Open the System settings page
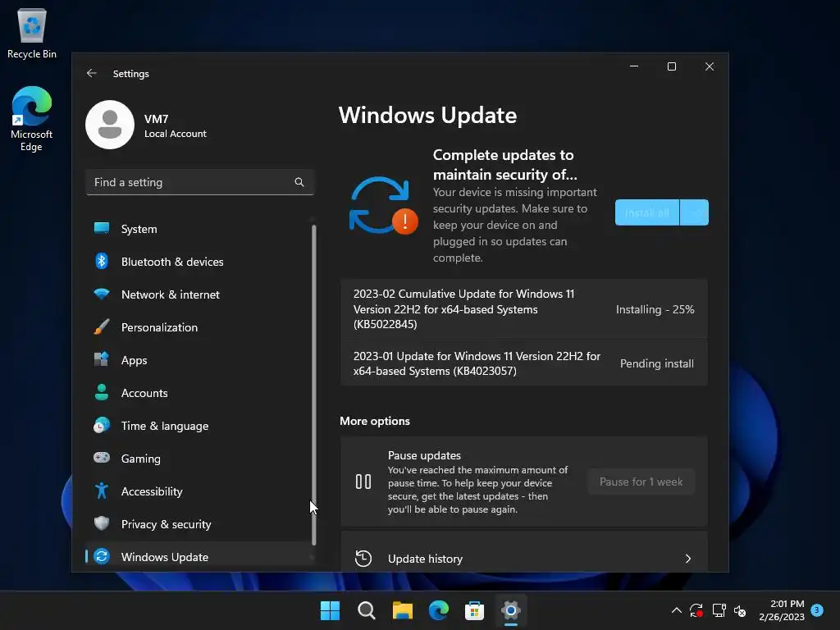 click(199, 229)
